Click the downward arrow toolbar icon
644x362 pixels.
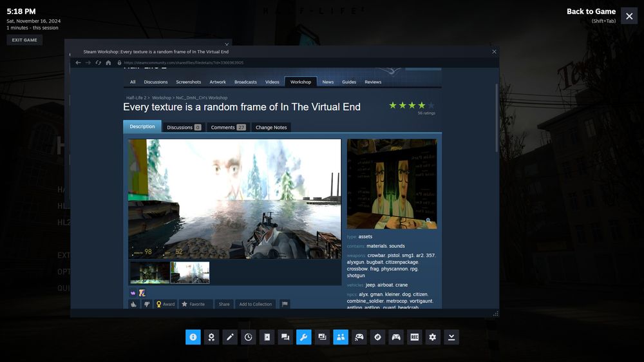point(451,337)
